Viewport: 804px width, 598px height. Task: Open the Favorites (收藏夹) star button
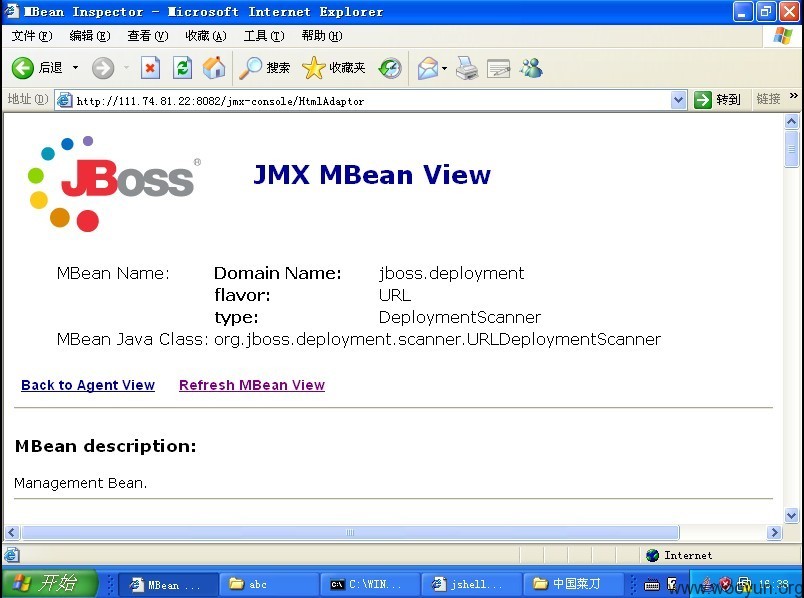coord(334,68)
